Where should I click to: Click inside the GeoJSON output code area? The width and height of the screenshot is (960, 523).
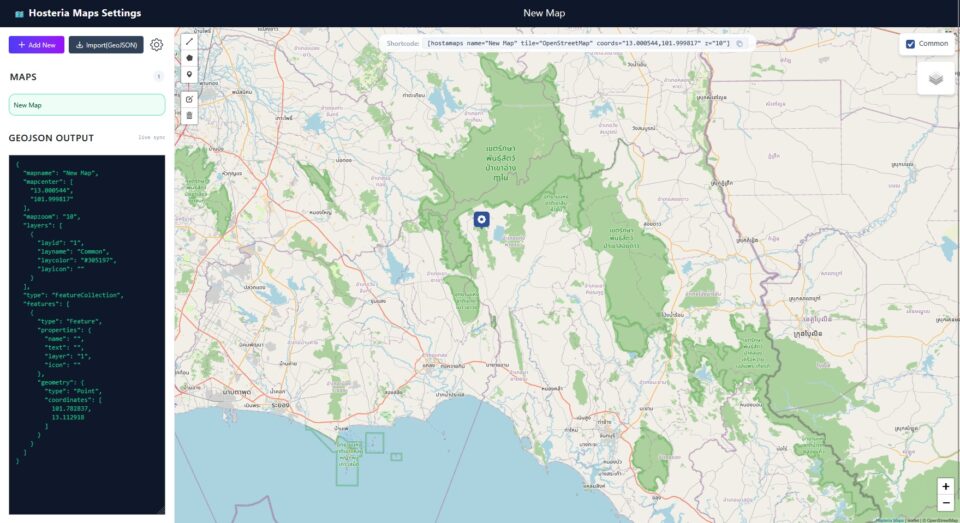tap(87, 334)
